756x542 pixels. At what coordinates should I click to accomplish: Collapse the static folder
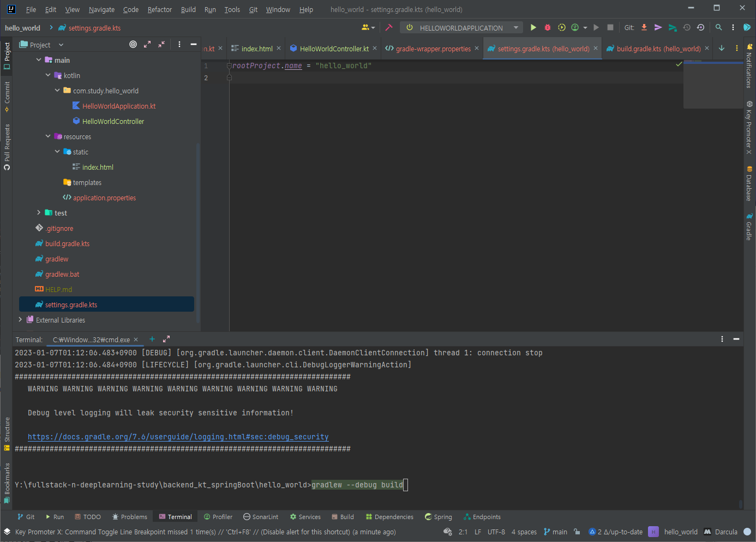point(57,151)
